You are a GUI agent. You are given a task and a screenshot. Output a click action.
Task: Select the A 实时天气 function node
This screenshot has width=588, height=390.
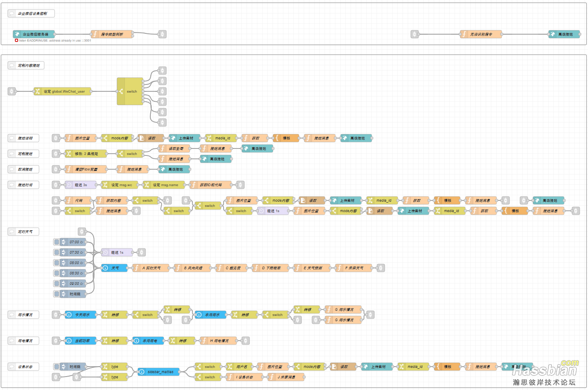pos(151,268)
